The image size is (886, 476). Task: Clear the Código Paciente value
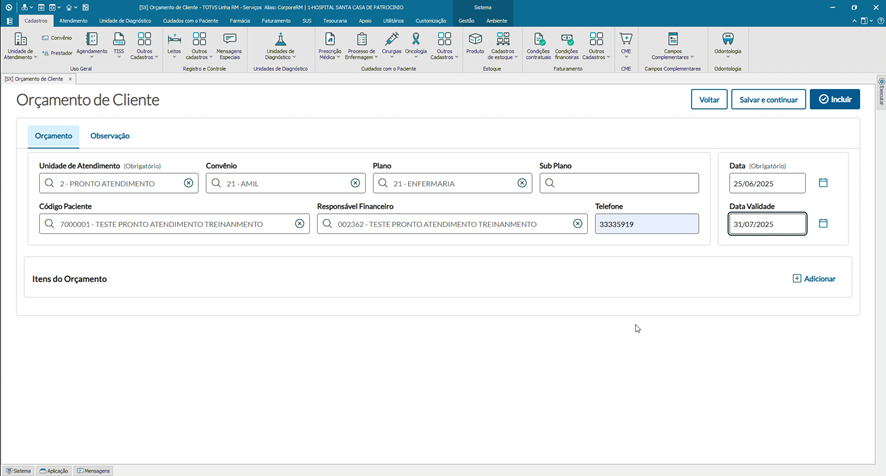tap(299, 224)
